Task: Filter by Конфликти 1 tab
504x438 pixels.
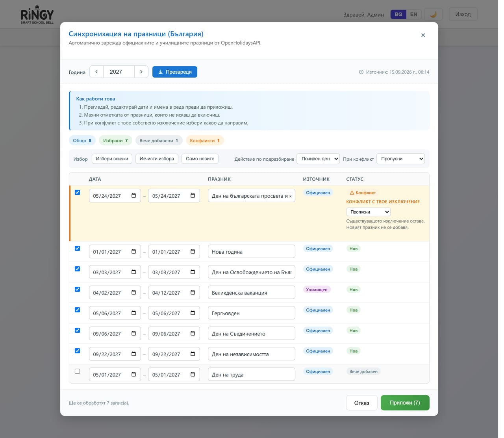Action: [x=205, y=141]
